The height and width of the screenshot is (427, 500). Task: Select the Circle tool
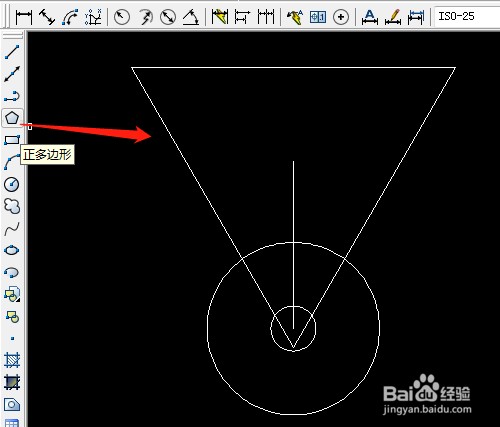12,184
